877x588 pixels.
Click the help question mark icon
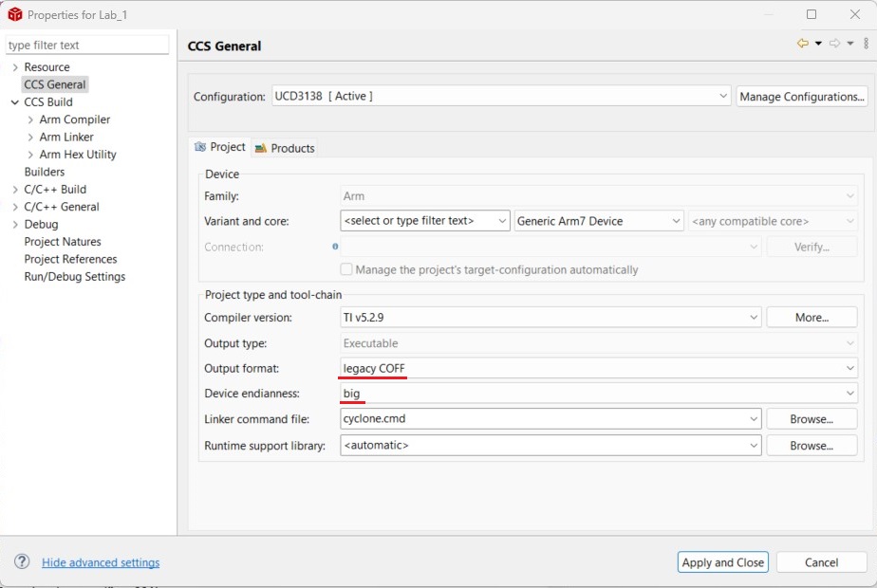22,562
